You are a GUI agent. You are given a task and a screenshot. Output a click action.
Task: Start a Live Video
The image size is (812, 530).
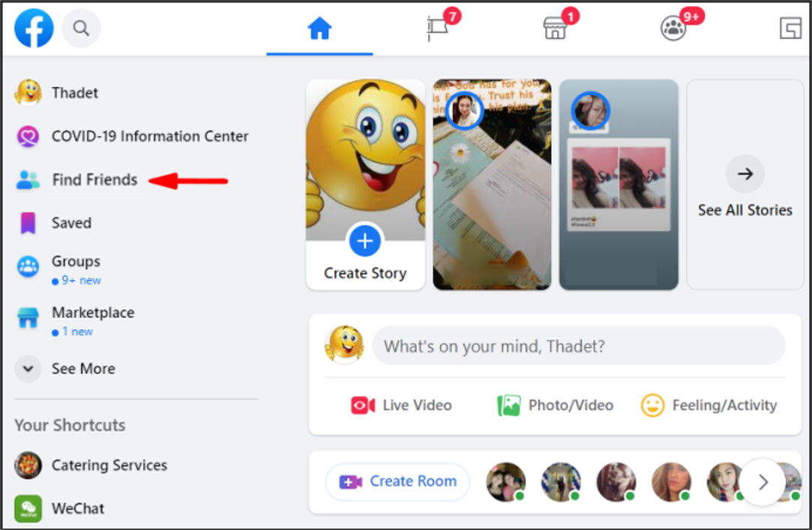tap(401, 406)
